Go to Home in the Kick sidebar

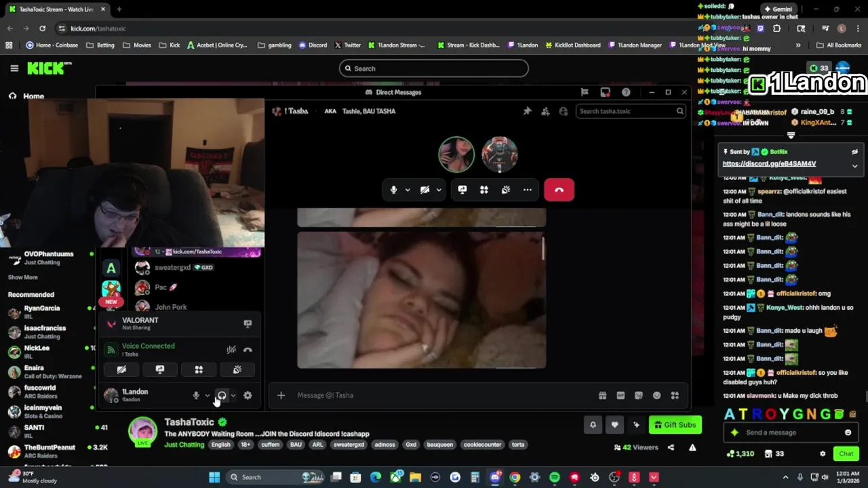[x=26, y=96]
